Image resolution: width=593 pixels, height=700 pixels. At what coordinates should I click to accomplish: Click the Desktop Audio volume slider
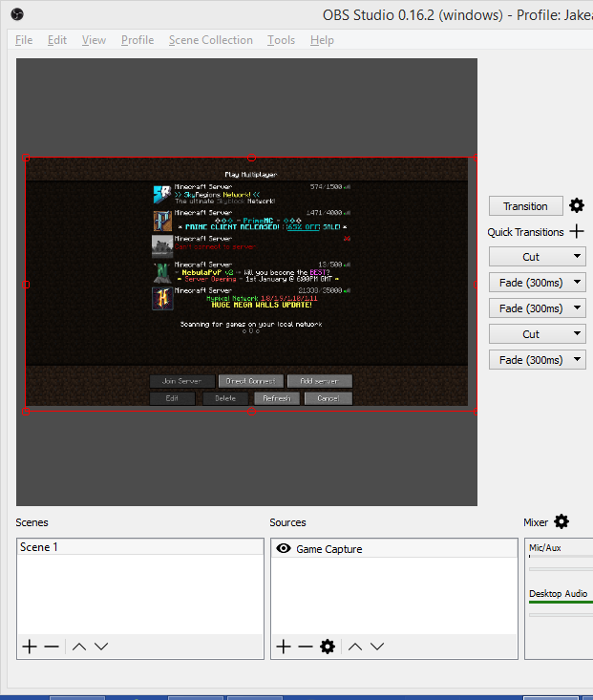point(561,615)
